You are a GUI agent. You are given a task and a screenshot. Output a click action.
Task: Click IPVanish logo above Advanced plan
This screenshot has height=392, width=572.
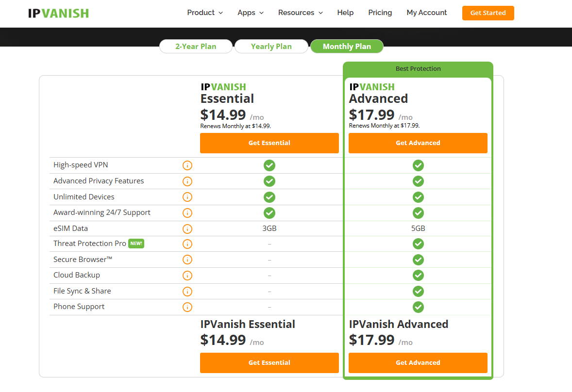[x=372, y=87]
